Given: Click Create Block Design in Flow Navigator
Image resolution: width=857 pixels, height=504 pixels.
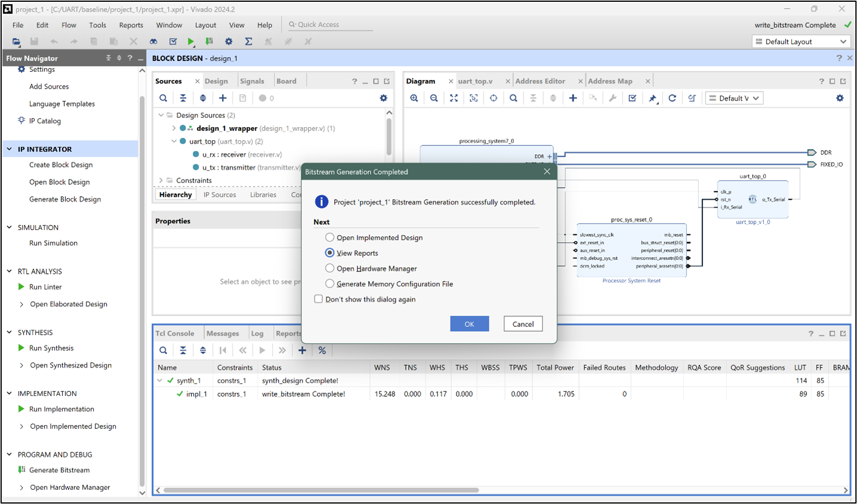Looking at the screenshot, I should (x=61, y=165).
